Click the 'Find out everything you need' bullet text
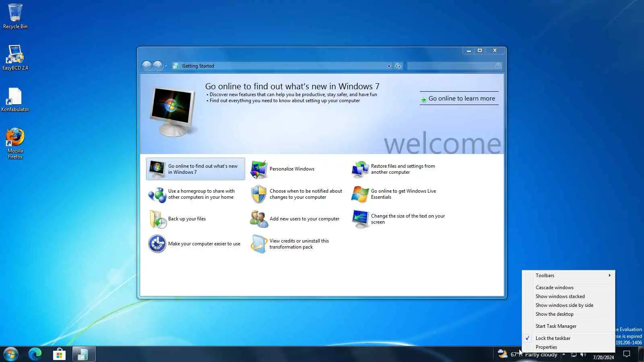 tap(285, 101)
